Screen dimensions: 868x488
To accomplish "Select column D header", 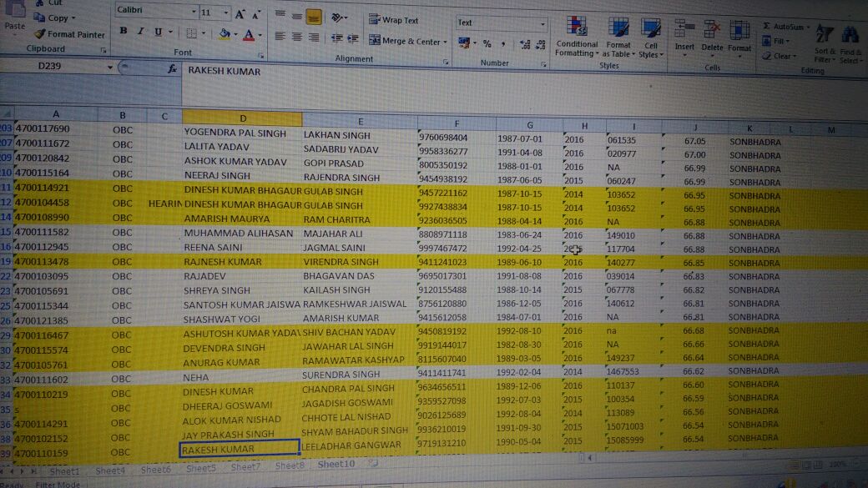I will tap(243, 118).
